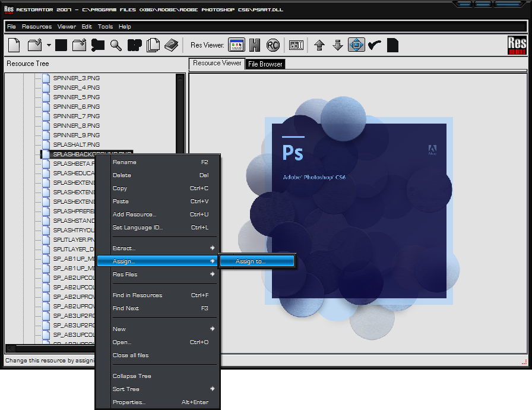The height and width of the screenshot is (410, 532).
Task: Select SPINNER_6.PNG in the resource tree
Action: click(77, 106)
